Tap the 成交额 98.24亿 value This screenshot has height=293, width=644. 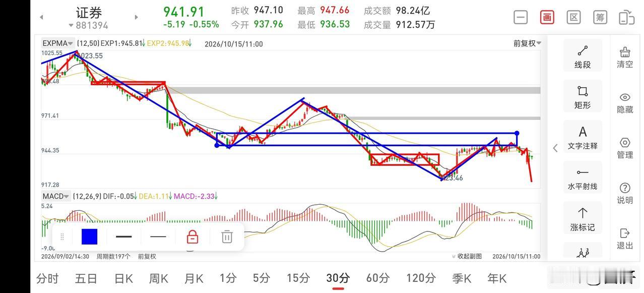pos(413,10)
